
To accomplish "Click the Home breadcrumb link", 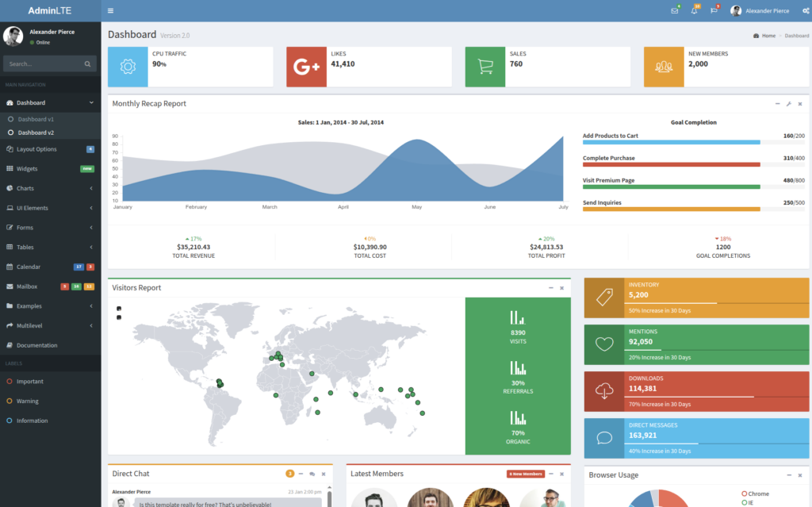I will pos(768,36).
